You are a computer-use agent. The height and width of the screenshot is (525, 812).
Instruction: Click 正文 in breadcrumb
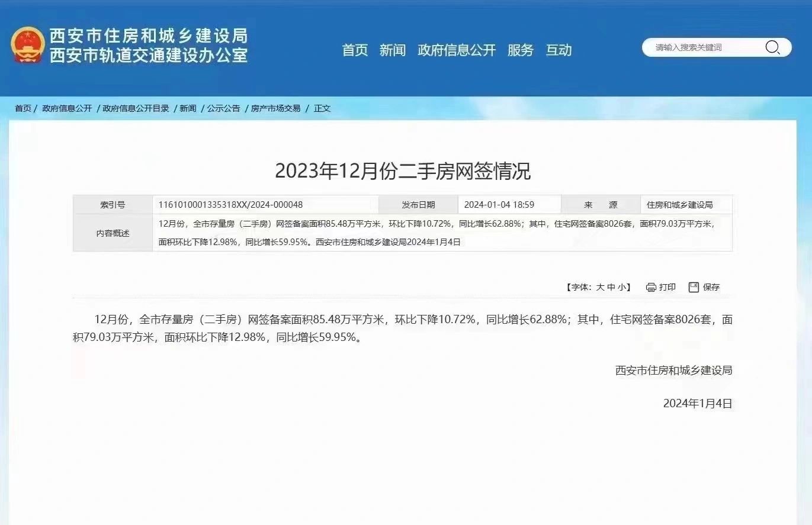(322, 108)
